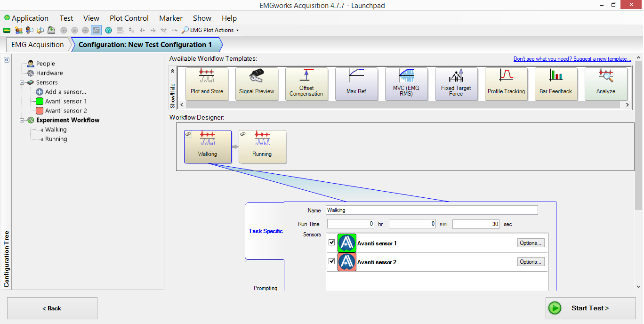Open the Plot Control menu

[129, 18]
